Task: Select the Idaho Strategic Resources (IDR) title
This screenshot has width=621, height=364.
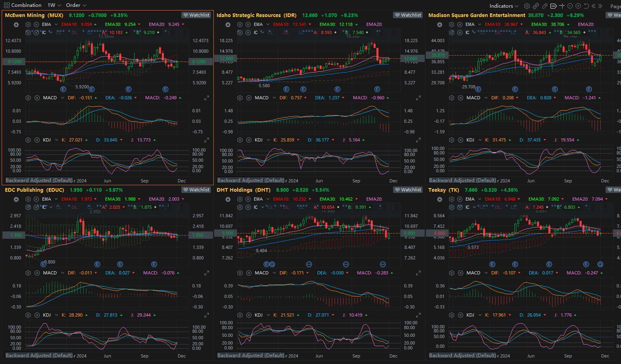Action: point(256,15)
